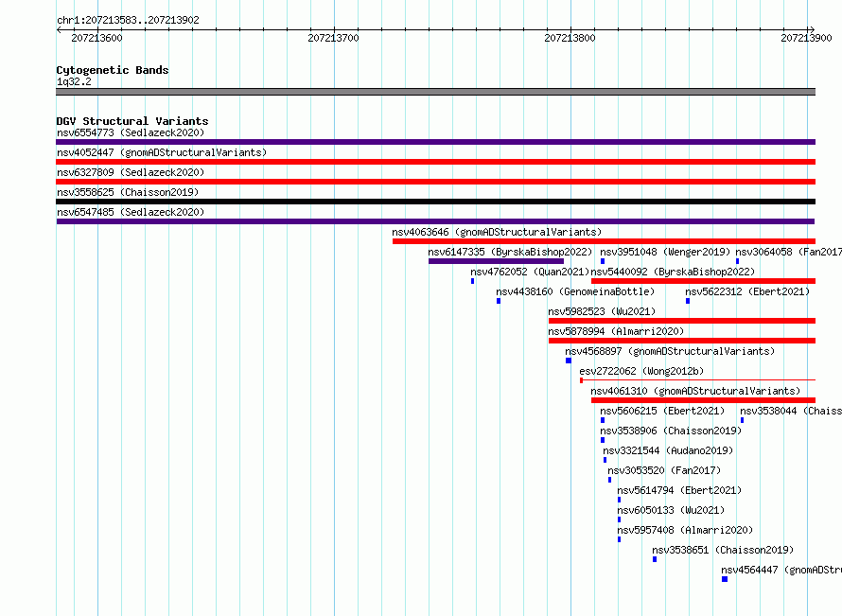Open the nsv6327809 (Sedlazeck2020) variant label
Viewport: 842px width, 616px height.
pos(131,172)
